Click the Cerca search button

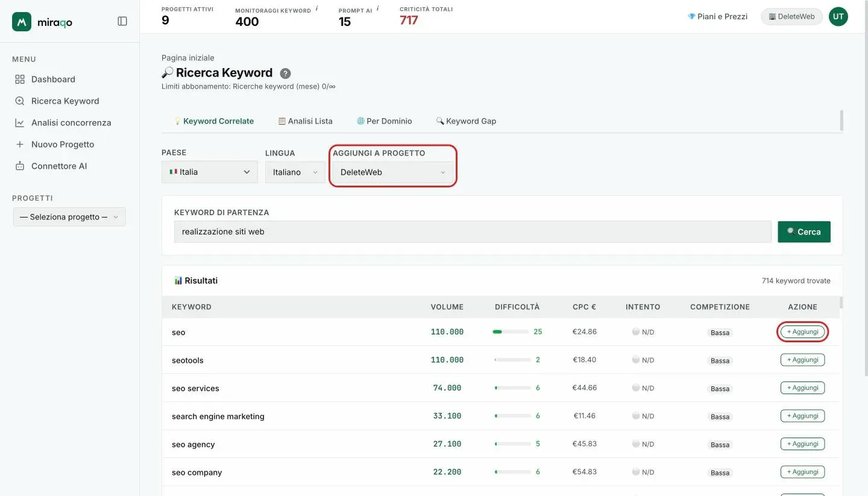804,231
